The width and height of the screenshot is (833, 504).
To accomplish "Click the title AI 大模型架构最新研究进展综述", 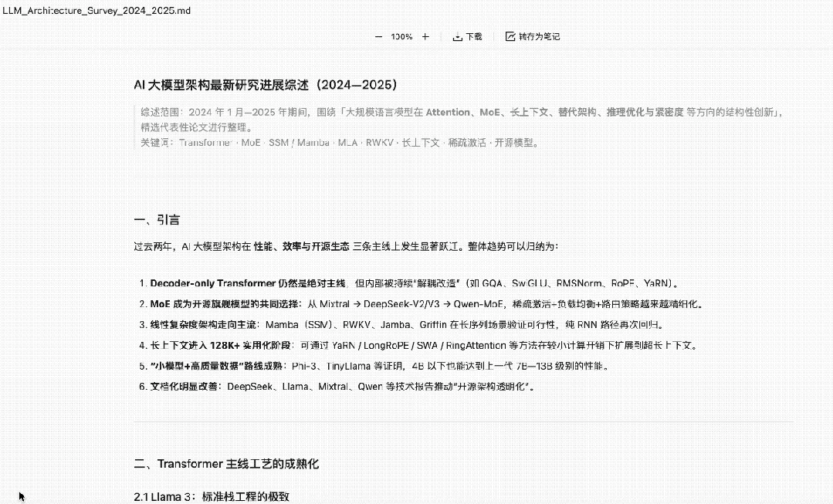I will (266, 85).
